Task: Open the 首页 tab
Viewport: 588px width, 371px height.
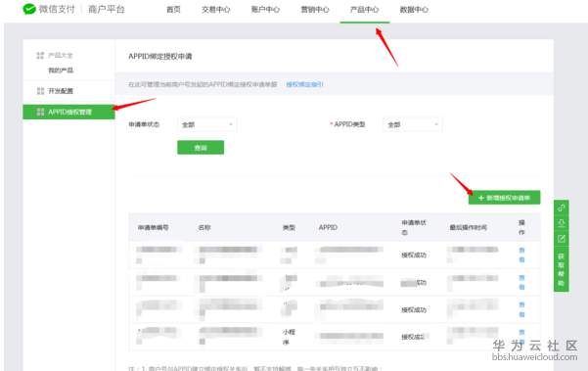Action: 173,10
